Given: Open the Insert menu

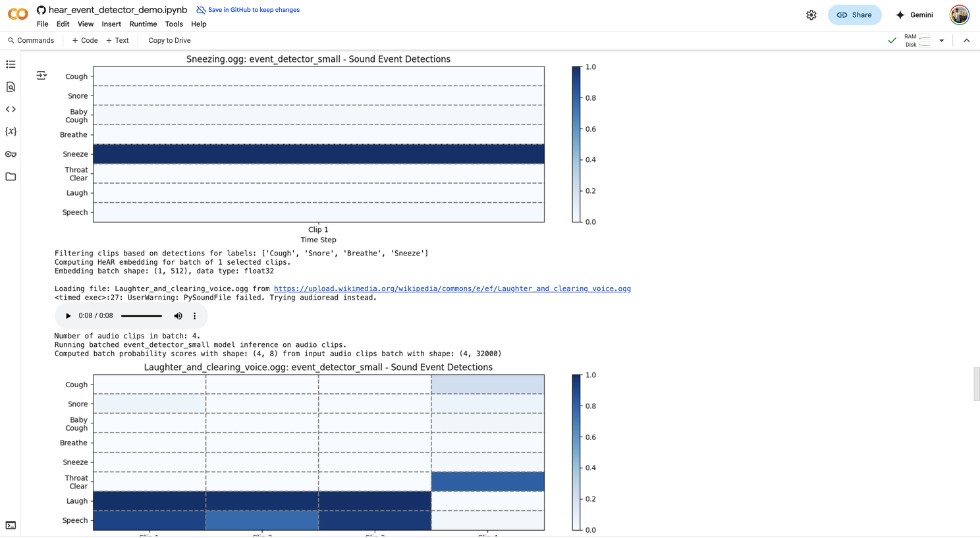Looking at the screenshot, I should tap(111, 24).
